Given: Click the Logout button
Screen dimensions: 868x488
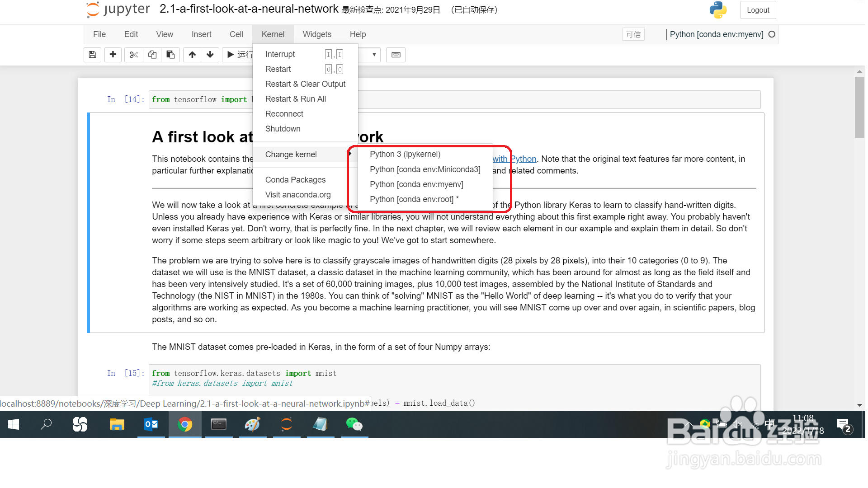Looking at the screenshot, I should (x=758, y=10).
